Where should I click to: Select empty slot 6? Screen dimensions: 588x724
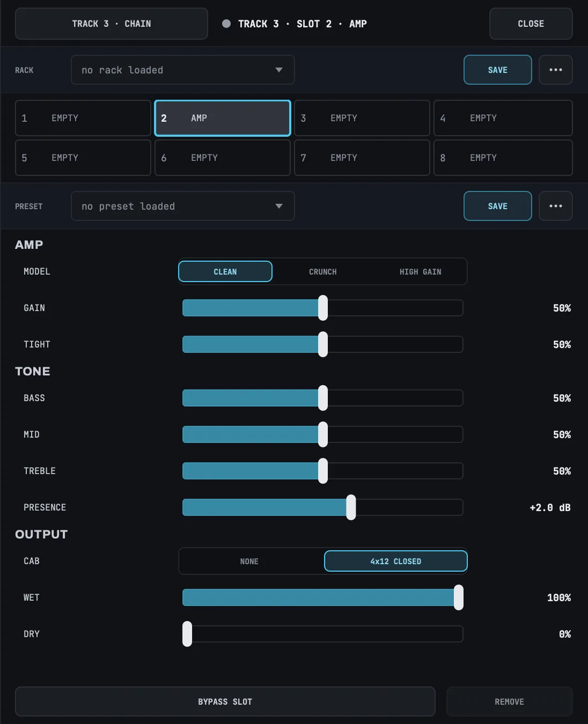[x=223, y=158]
